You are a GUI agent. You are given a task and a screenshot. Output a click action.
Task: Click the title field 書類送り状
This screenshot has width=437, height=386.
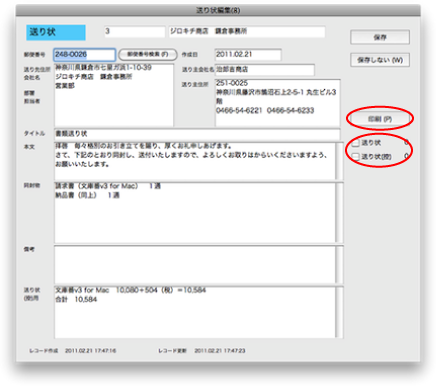click(x=197, y=134)
